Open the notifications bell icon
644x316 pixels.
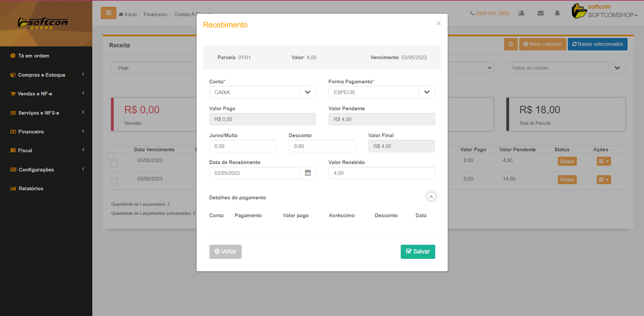(557, 13)
